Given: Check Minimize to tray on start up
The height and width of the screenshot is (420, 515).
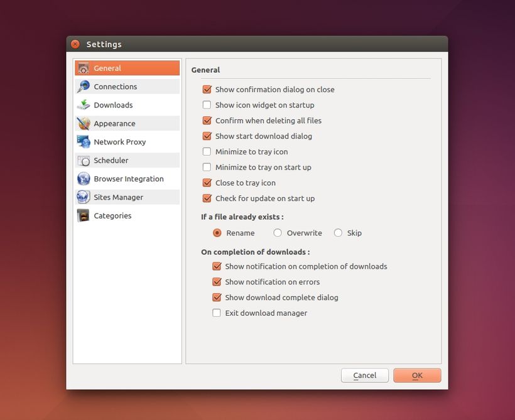Looking at the screenshot, I should (207, 167).
